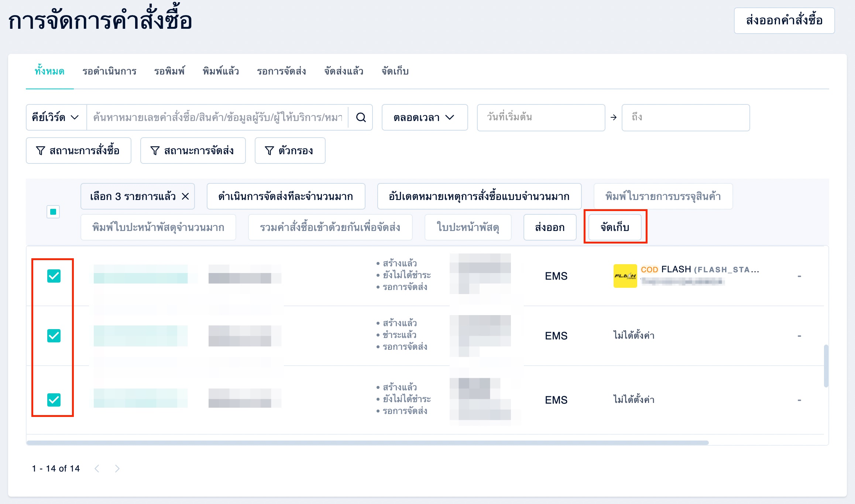Click the order search text field
Image resolution: width=855 pixels, height=504 pixels.
(217, 117)
